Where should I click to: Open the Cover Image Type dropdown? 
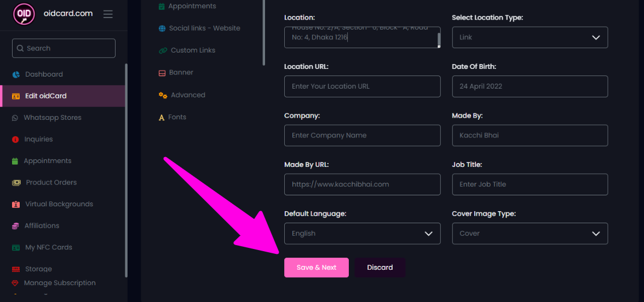pyautogui.click(x=530, y=234)
